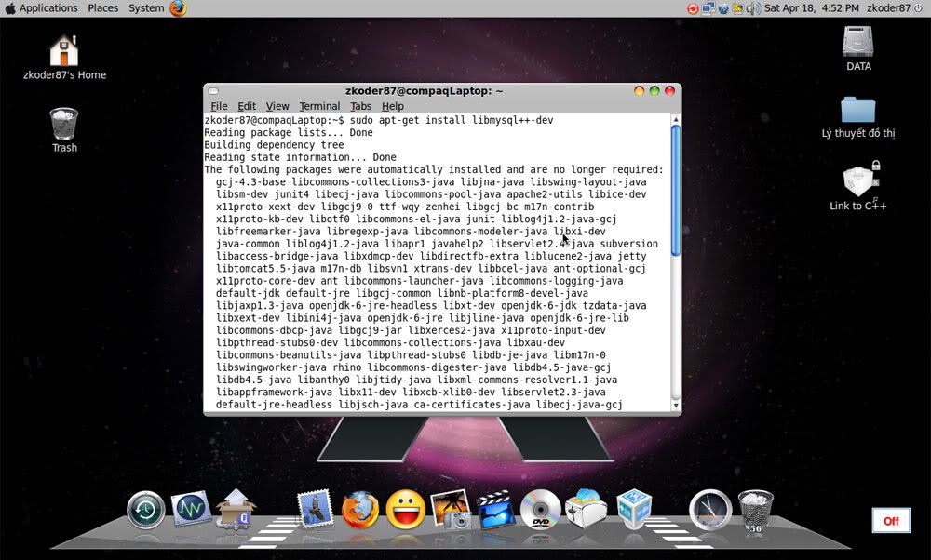Launch the system monitor dock icon
931x560 pixels.
coord(191,509)
